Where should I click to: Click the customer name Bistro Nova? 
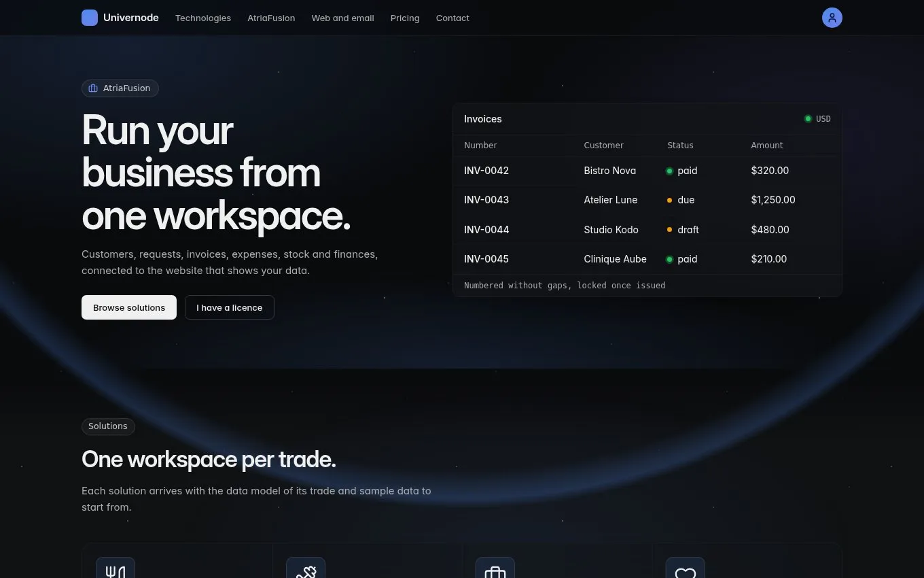(x=610, y=171)
